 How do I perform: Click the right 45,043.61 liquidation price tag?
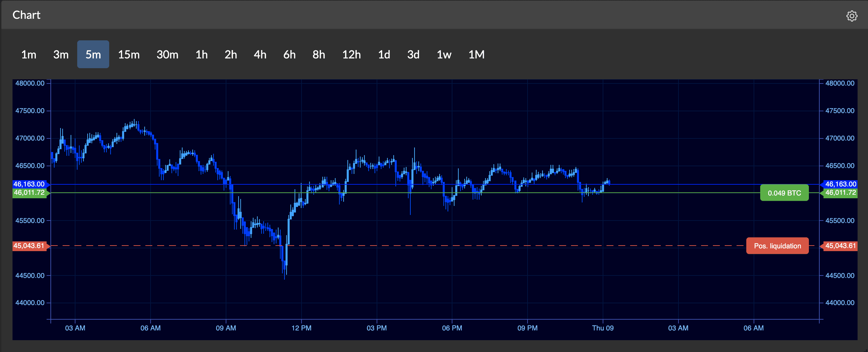(x=839, y=246)
